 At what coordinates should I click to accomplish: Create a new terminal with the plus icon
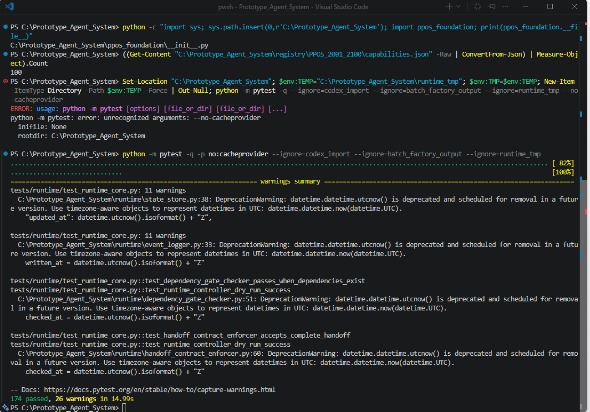(x=449, y=6)
